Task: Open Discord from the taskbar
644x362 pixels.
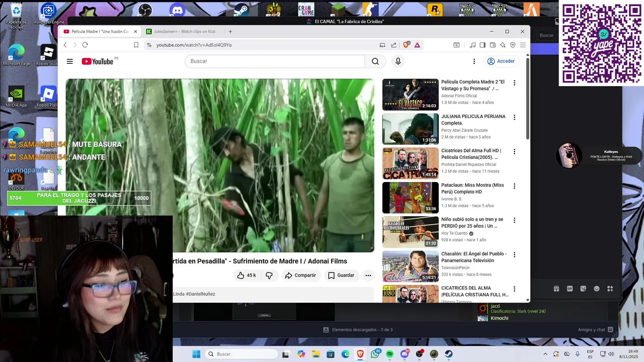Action: pyautogui.click(x=405, y=354)
